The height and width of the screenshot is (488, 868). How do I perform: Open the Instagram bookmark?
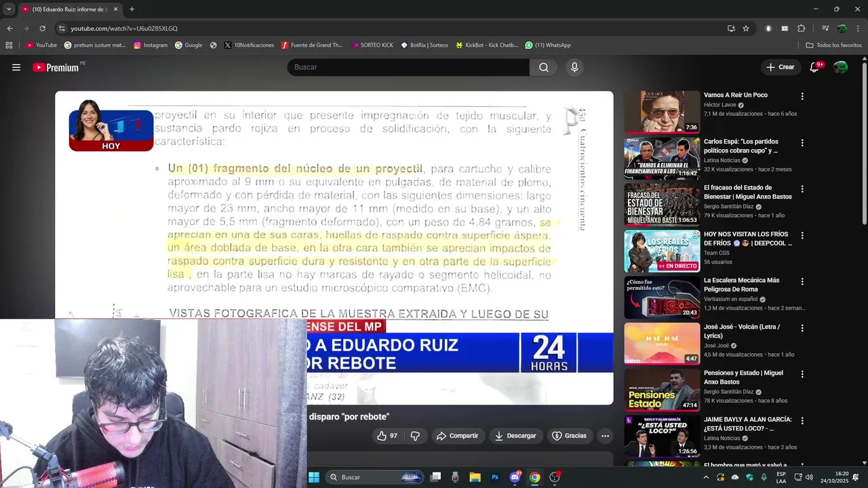(151, 45)
